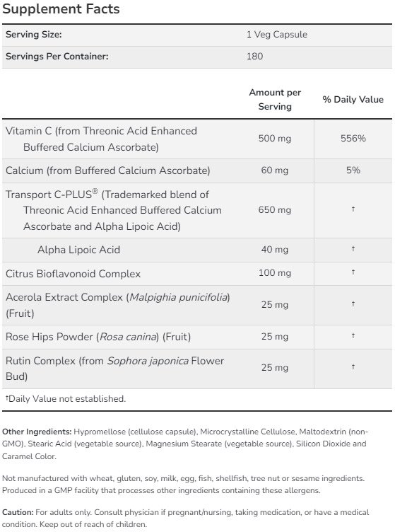The height and width of the screenshot is (532, 395).
Task: Select the Vitamin C ingredient row
Action: tap(197, 139)
